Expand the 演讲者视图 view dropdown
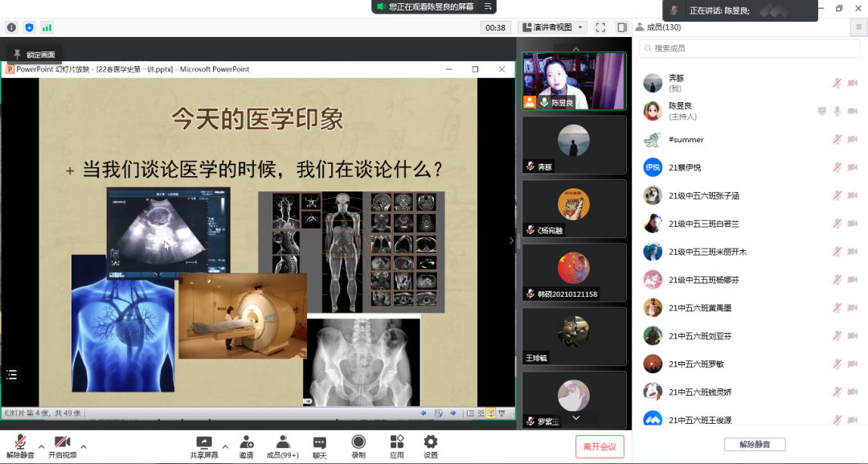The image size is (868, 464). tap(554, 27)
